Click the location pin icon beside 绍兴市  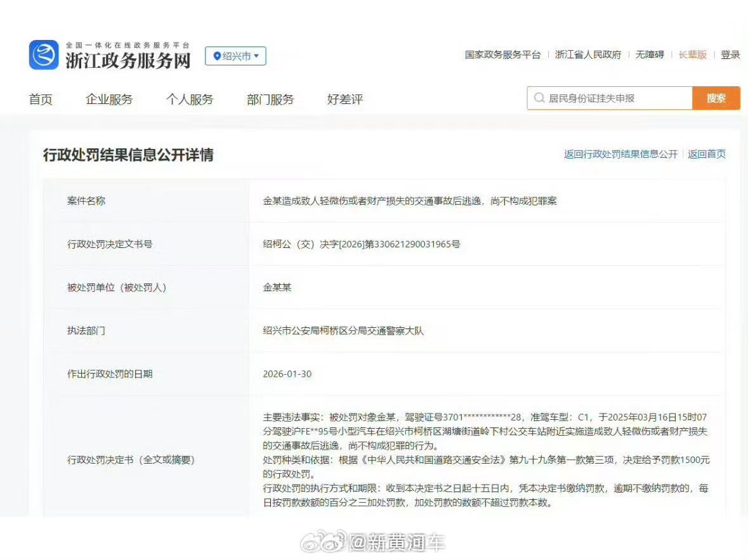click(x=216, y=56)
